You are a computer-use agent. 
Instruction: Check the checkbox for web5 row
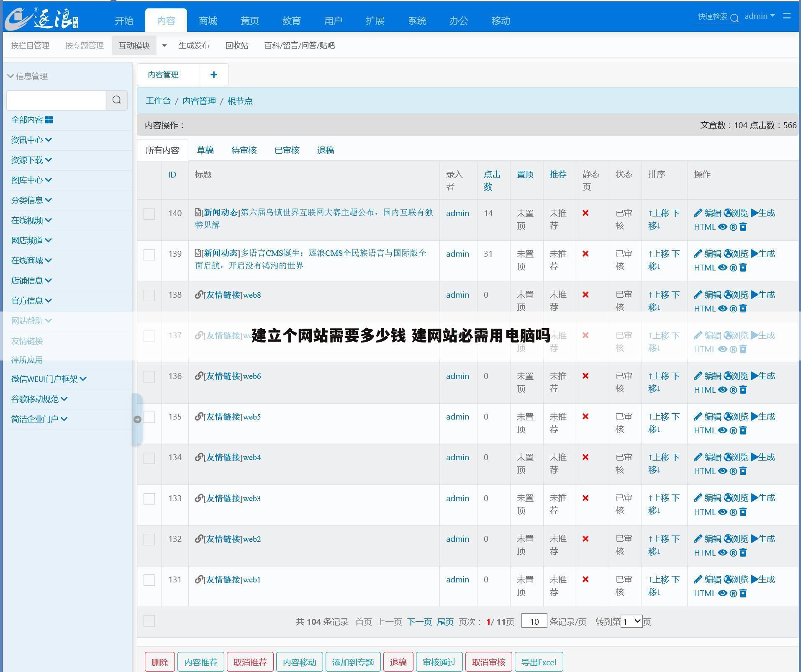point(149,417)
